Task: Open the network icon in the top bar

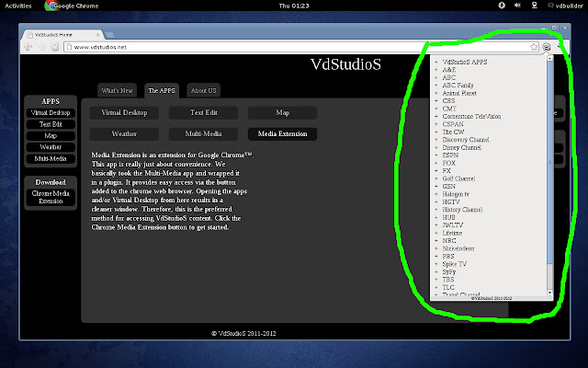Action: point(535,6)
